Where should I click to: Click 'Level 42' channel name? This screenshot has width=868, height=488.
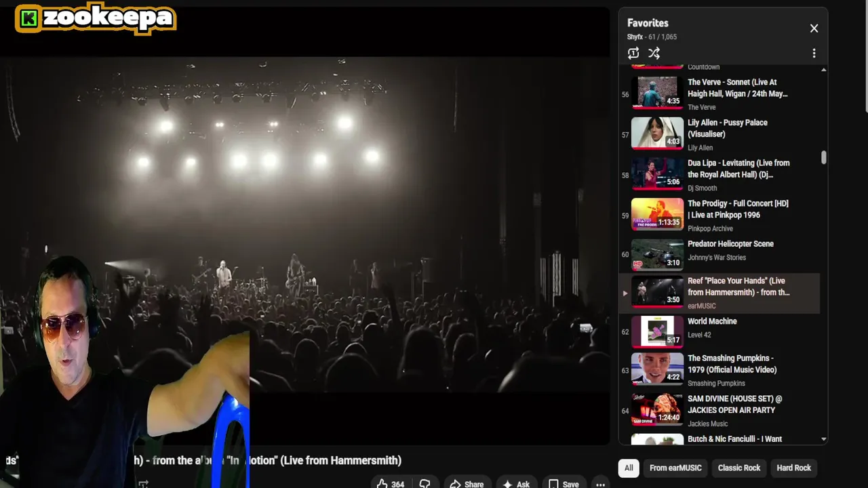click(699, 335)
